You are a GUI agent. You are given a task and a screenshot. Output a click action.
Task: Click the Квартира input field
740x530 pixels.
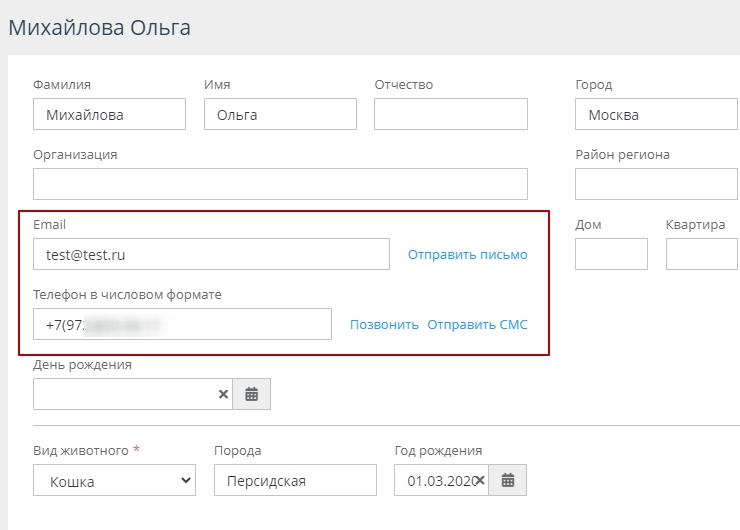(x=701, y=254)
